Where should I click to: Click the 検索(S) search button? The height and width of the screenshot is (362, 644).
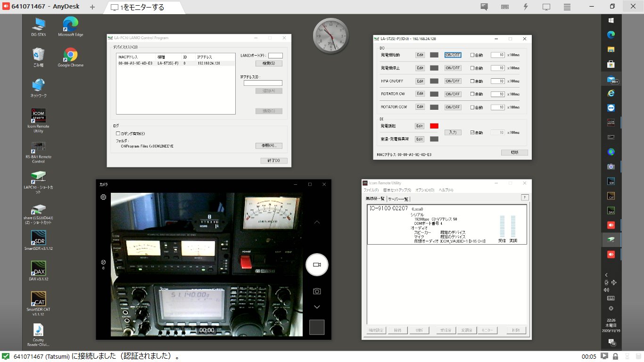[x=269, y=63]
